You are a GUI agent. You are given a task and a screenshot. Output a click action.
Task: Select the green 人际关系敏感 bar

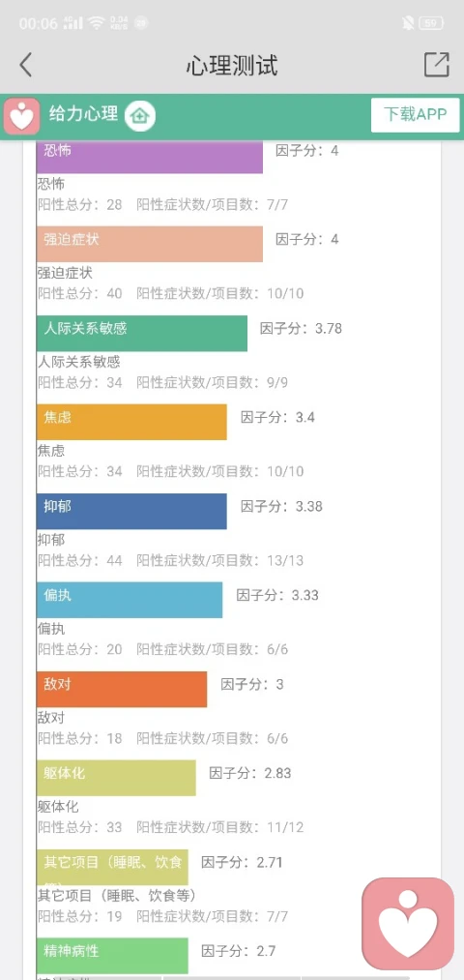142,333
